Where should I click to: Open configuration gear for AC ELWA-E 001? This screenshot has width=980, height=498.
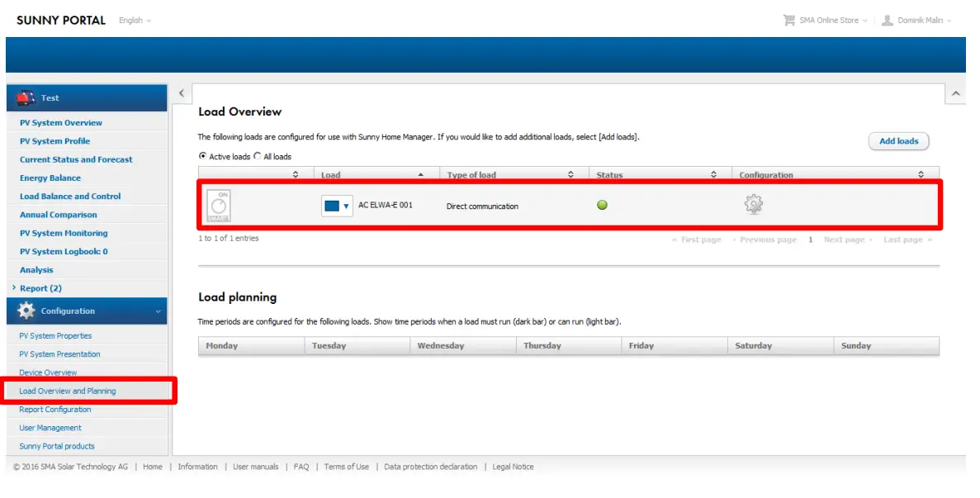(x=753, y=202)
